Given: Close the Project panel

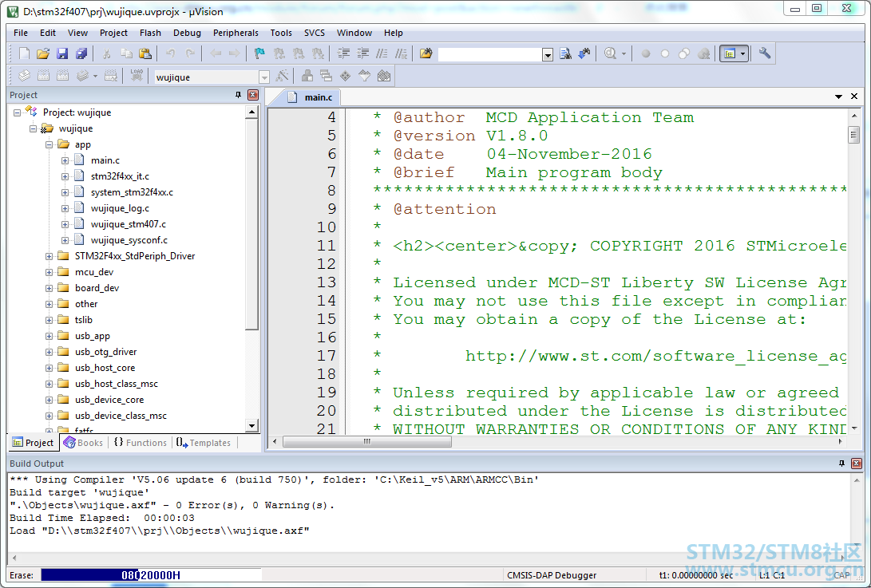Looking at the screenshot, I should (253, 95).
